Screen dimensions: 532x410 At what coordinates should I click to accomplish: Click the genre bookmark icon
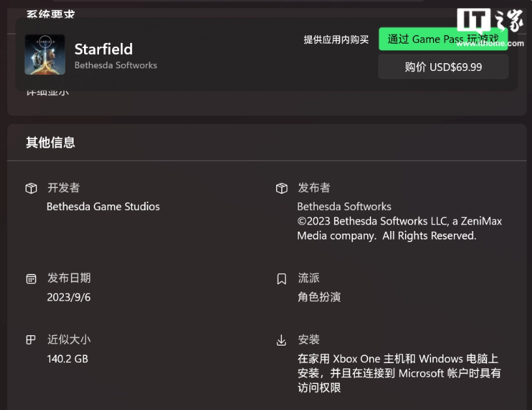click(281, 279)
